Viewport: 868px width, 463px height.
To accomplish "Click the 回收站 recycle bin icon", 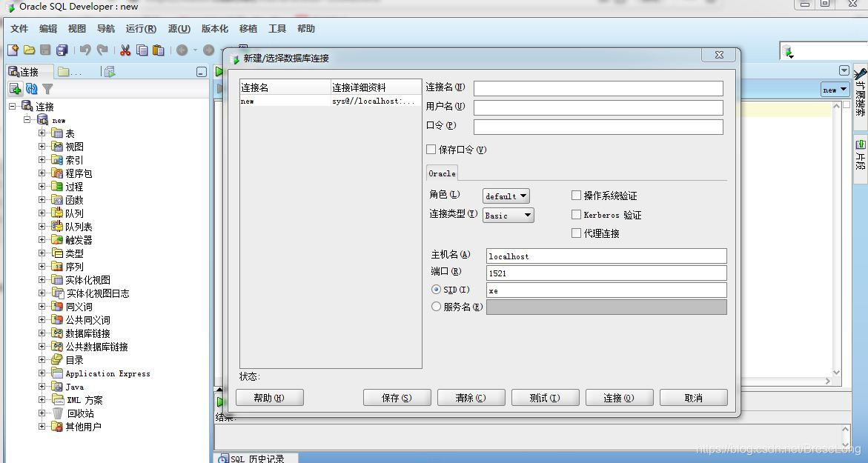I will [58, 413].
